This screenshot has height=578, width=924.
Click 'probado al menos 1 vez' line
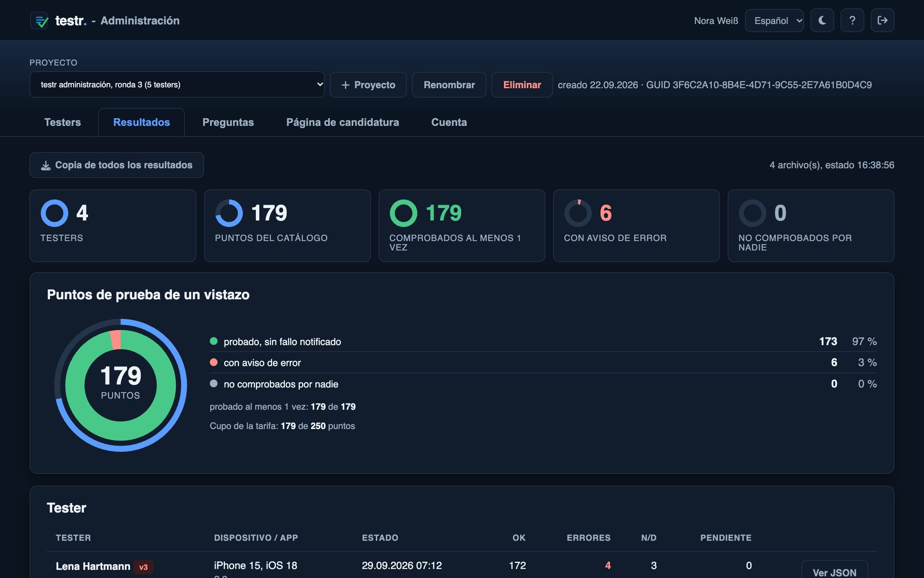click(x=283, y=407)
